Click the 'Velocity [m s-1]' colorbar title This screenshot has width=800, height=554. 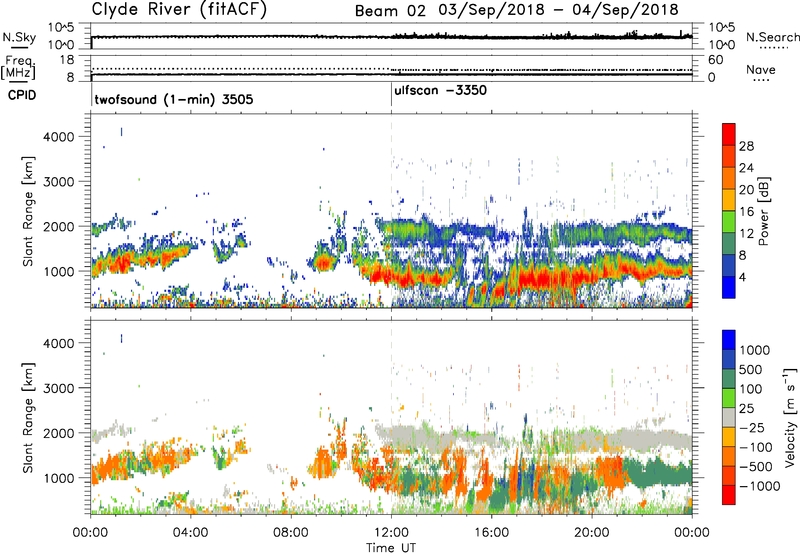[791, 418]
